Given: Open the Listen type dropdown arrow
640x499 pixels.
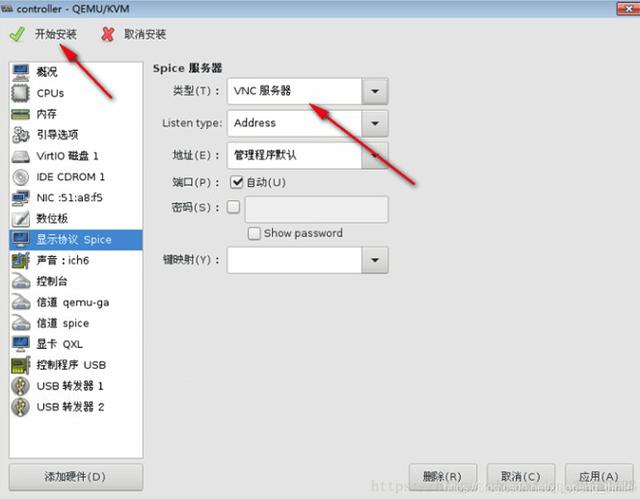Looking at the screenshot, I should [x=375, y=123].
